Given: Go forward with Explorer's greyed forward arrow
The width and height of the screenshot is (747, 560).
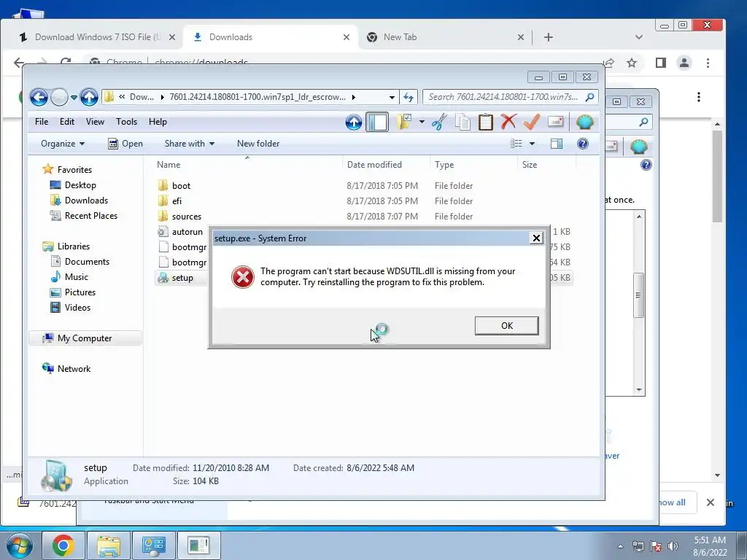Looking at the screenshot, I should click(59, 97).
